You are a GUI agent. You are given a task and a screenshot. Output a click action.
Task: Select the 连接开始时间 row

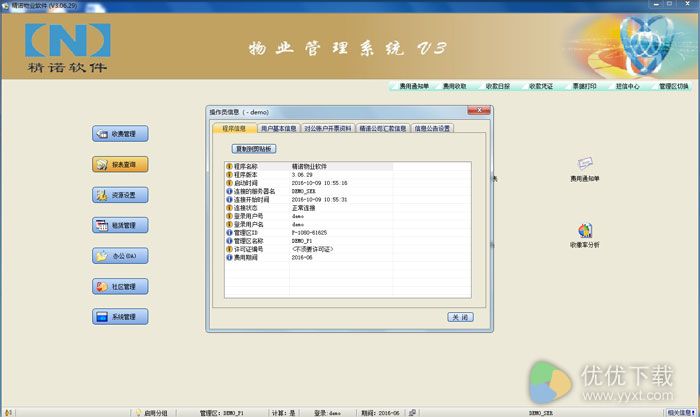347,200
